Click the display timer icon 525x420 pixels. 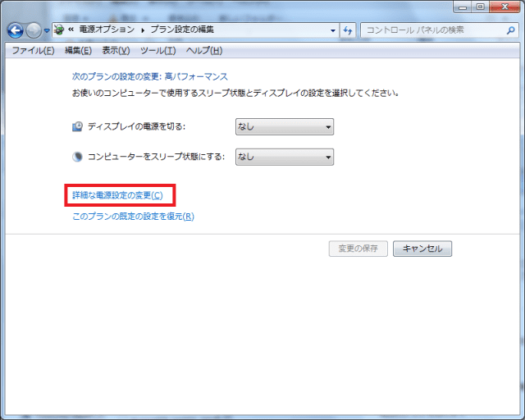tap(77, 126)
